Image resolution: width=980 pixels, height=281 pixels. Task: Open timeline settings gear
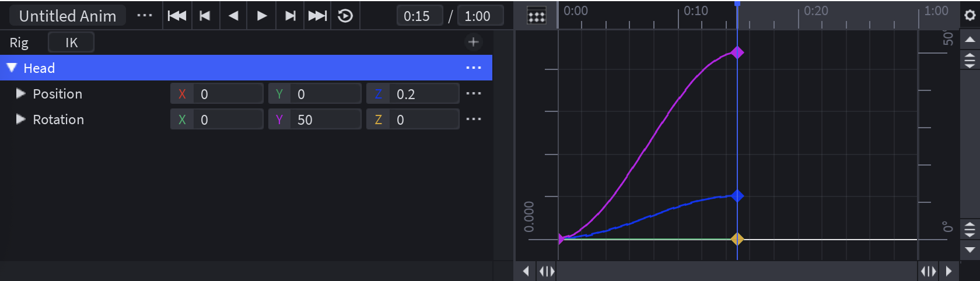970,15
